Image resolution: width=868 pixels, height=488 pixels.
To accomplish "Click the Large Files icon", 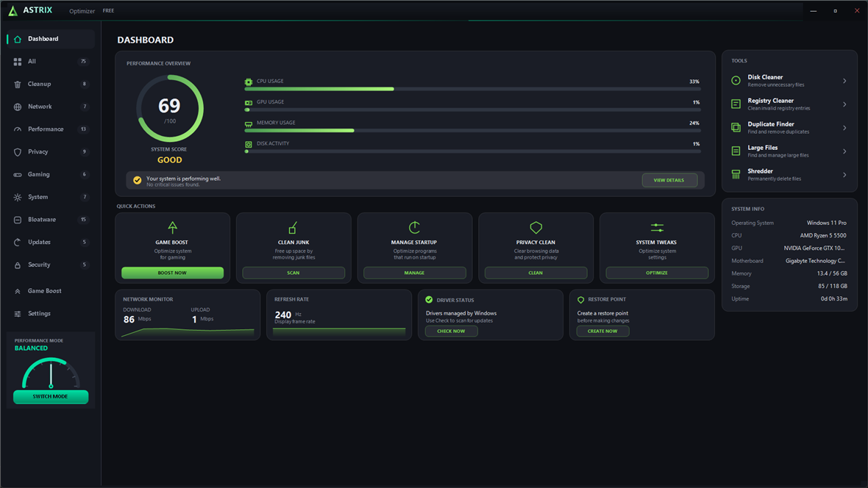I will coord(736,151).
